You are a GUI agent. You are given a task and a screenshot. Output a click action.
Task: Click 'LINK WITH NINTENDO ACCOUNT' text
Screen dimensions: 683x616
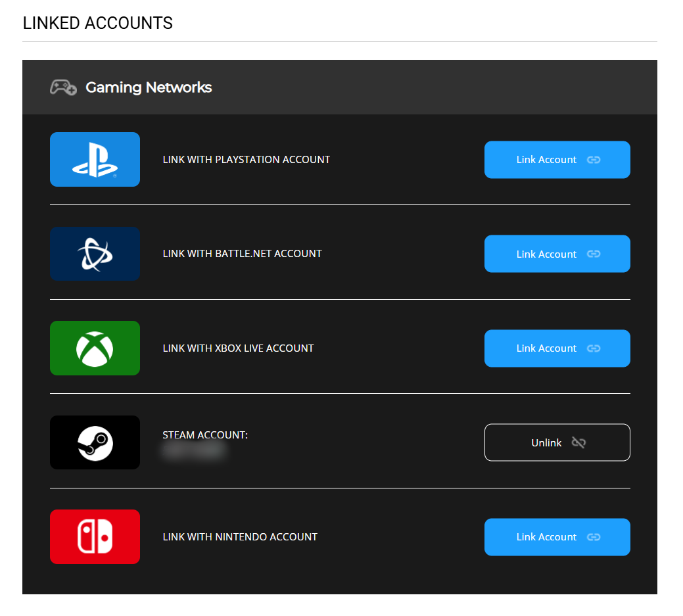(240, 536)
